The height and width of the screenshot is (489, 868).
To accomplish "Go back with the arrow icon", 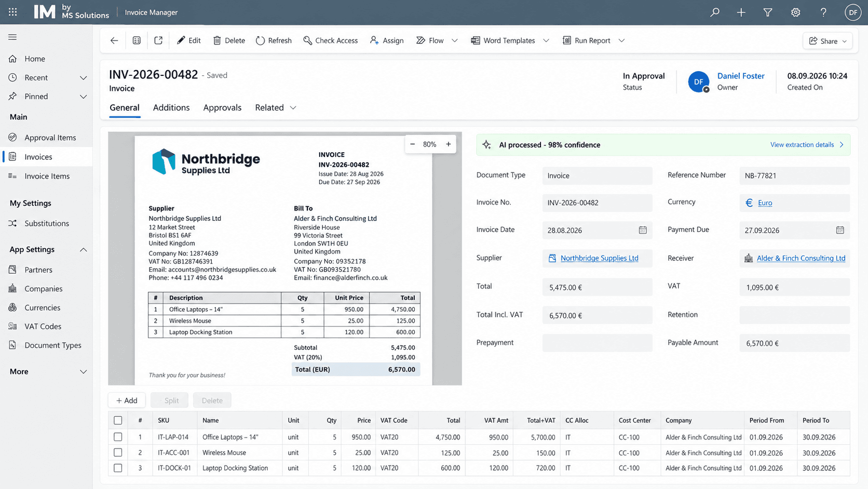I will click(x=114, y=40).
